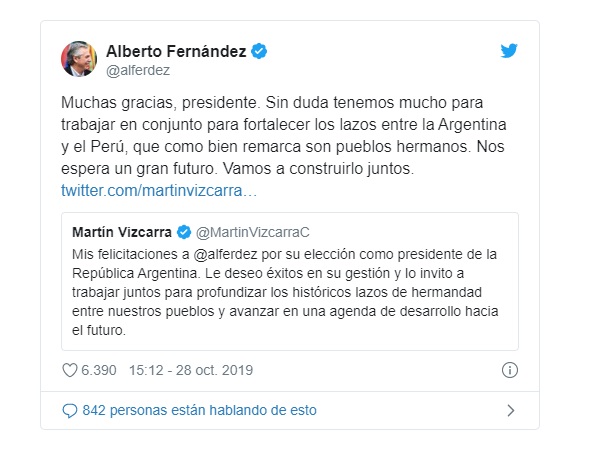The height and width of the screenshot is (449, 603).
Task: Click the Twitter bird logo
Action: [x=508, y=50]
